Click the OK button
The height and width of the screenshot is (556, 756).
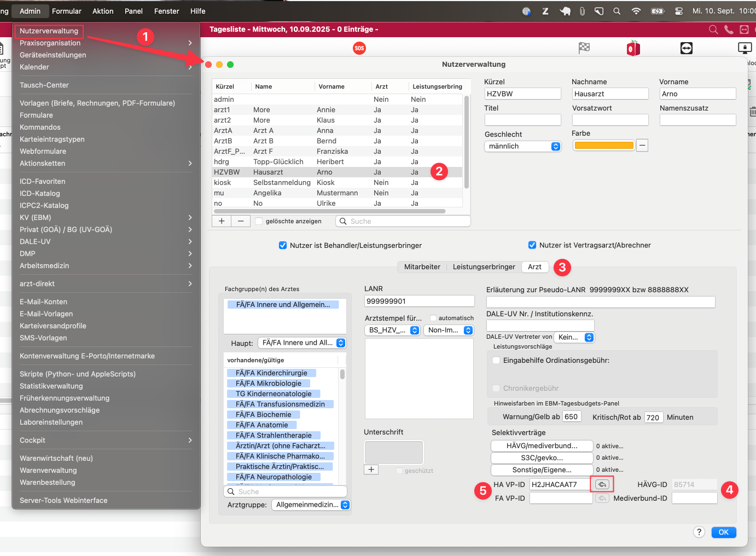[x=723, y=532]
